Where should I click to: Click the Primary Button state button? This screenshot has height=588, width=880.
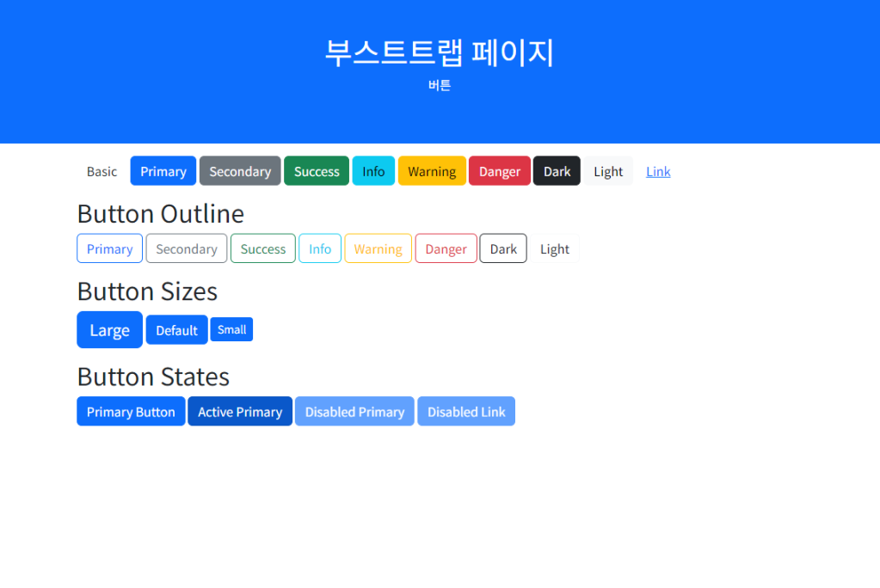131,411
